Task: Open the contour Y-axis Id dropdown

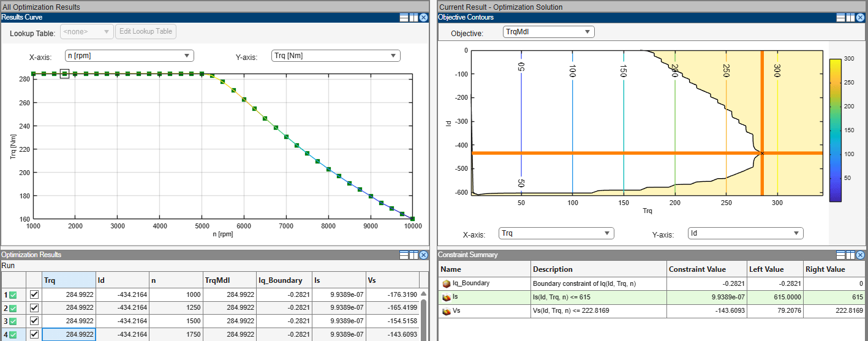Action: tap(745, 233)
